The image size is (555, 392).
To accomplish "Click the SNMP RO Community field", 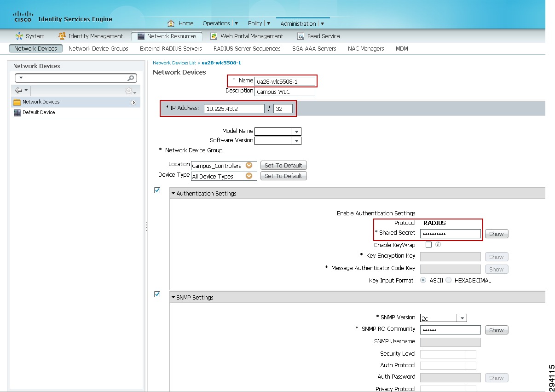I will [451, 330].
